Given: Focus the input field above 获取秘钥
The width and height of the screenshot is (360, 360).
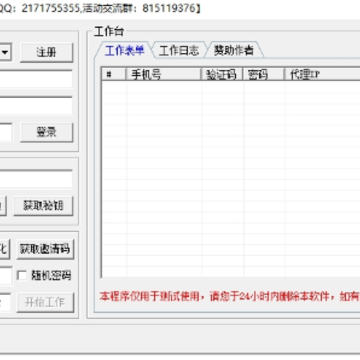Looking at the screenshot, I should (x=36, y=179).
